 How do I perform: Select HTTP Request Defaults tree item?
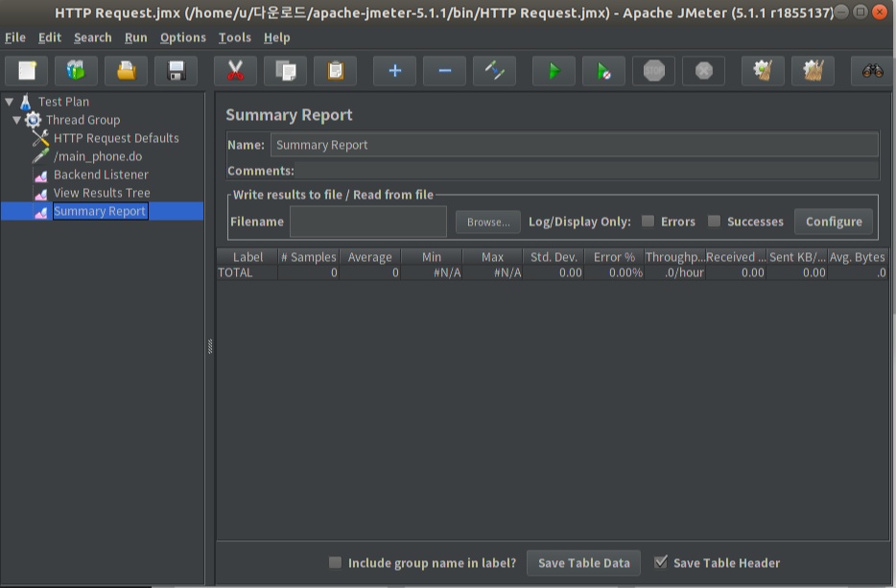[116, 138]
